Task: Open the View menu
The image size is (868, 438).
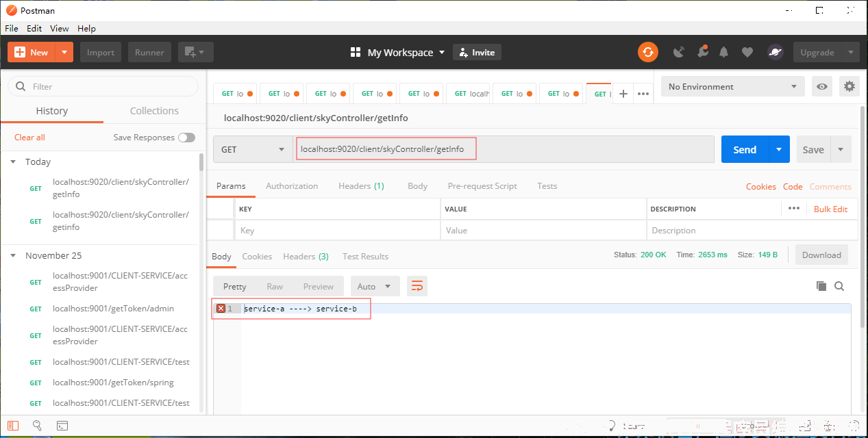Action: (x=60, y=28)
